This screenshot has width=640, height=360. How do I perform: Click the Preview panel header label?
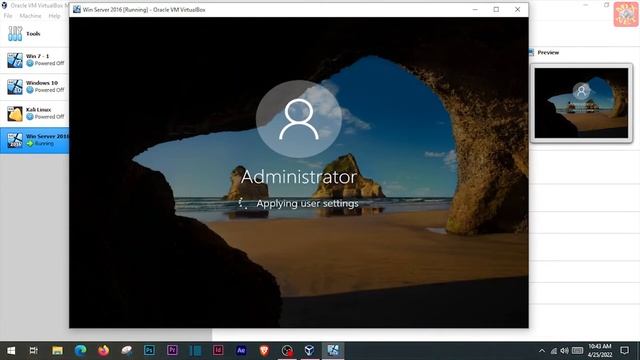(x=548, y=53)
